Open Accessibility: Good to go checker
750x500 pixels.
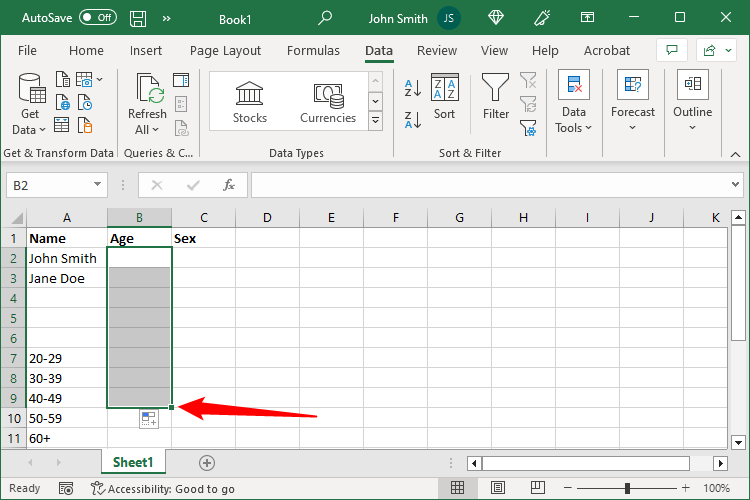tap(163, 489)
